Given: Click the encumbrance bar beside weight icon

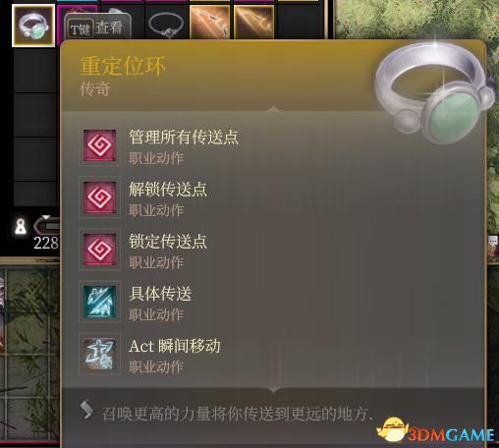Looking at the screenshot, I should coord(46,226).
